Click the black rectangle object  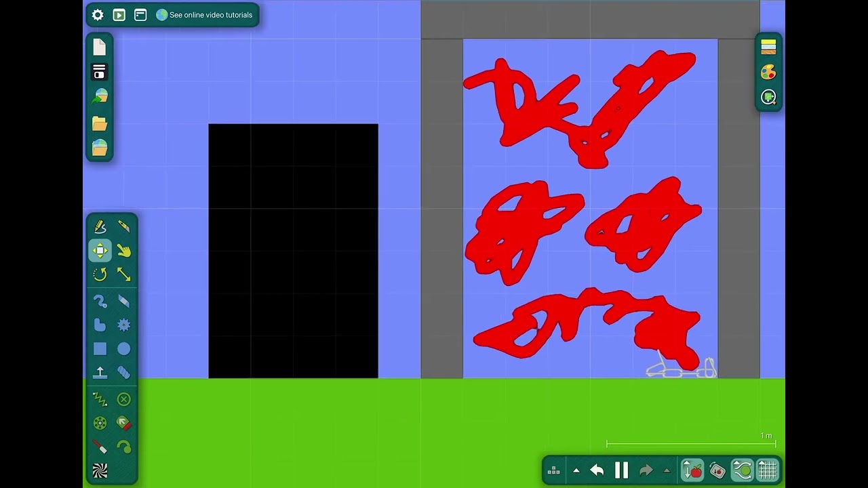point(293,251)
